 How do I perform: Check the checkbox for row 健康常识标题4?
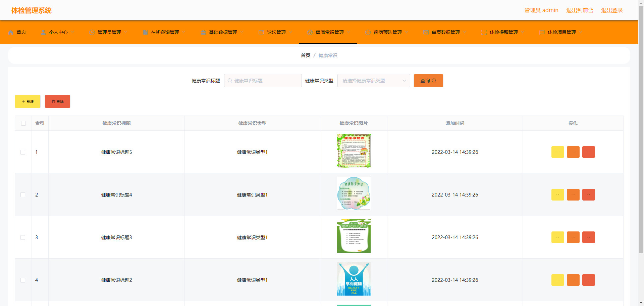23,195
